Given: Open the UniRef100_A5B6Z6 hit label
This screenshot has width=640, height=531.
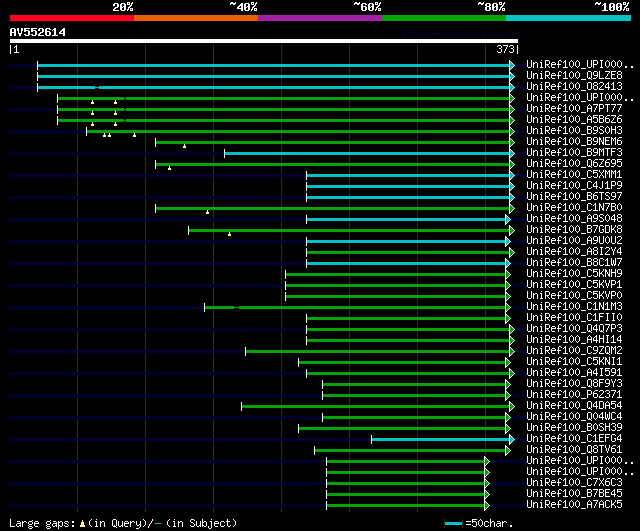Looking at the screenshot, I should pyautogui.click(x=574, y=120).
